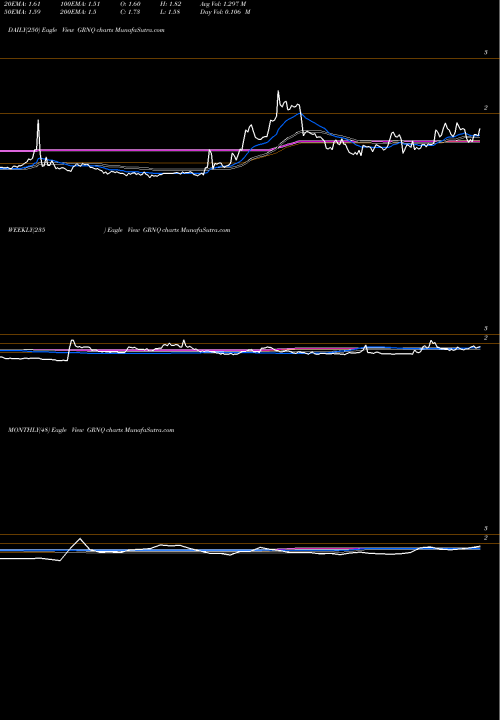
Task: Click the price level 2 label on daily chart
Action: pos(485,107)
